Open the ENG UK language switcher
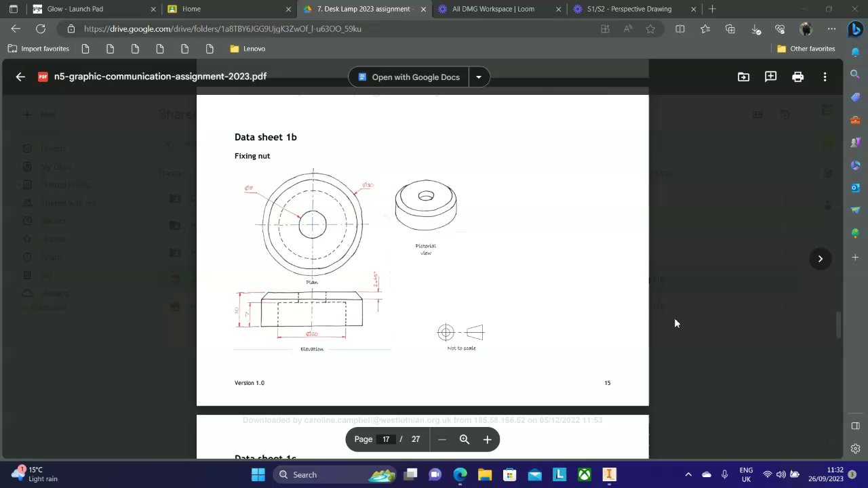The height and width of the screenshot is (488, 868). tap(746, 474)
